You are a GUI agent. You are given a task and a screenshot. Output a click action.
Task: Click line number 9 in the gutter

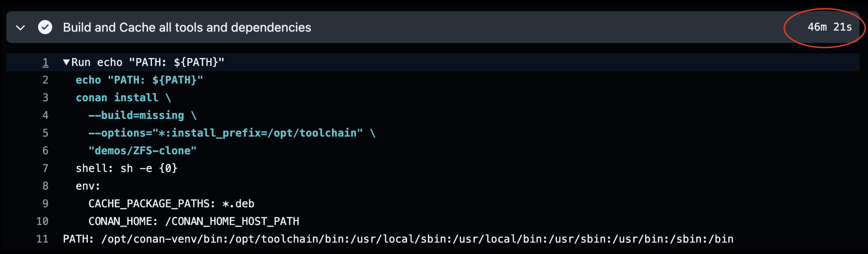(x=45, y=203)
